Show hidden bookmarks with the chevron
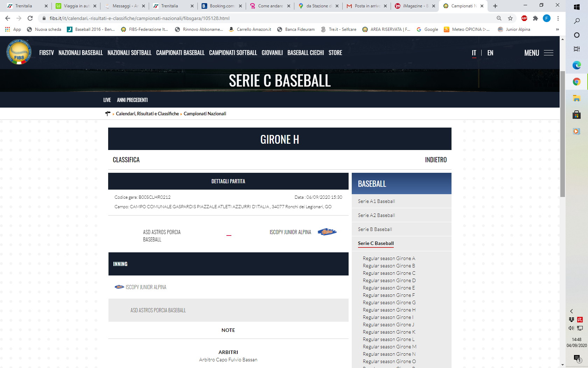The height and width of the screenshot is (368, 588). pos(557,29)
